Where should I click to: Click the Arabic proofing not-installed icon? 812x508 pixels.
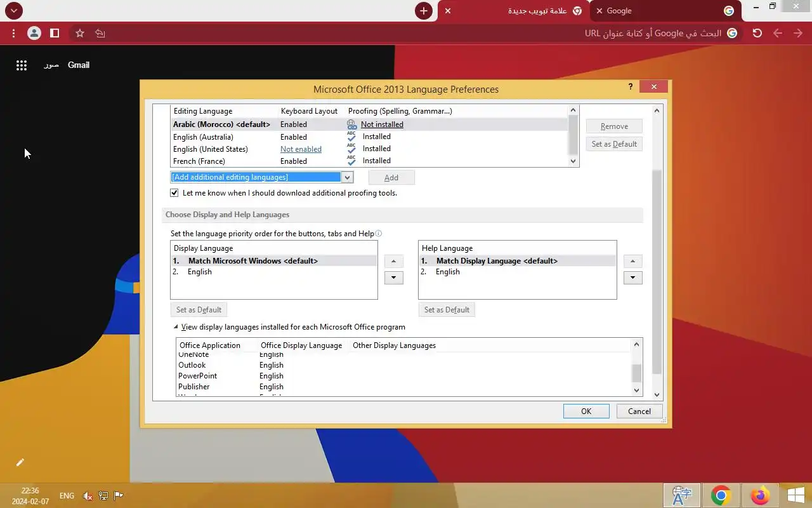tap(351, 124)
